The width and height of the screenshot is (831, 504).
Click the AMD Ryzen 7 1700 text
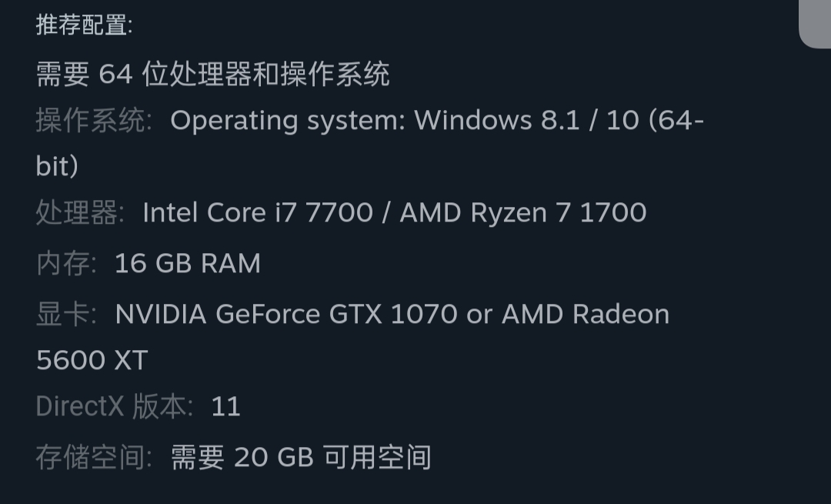click(523, 212)
